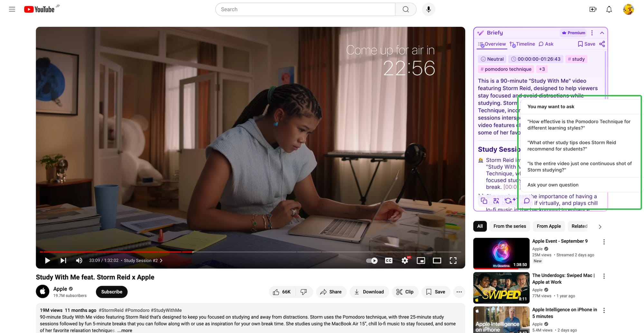Toggle the autoplay switch
Viewport: 644px width, 333px height.
point(372,260)
